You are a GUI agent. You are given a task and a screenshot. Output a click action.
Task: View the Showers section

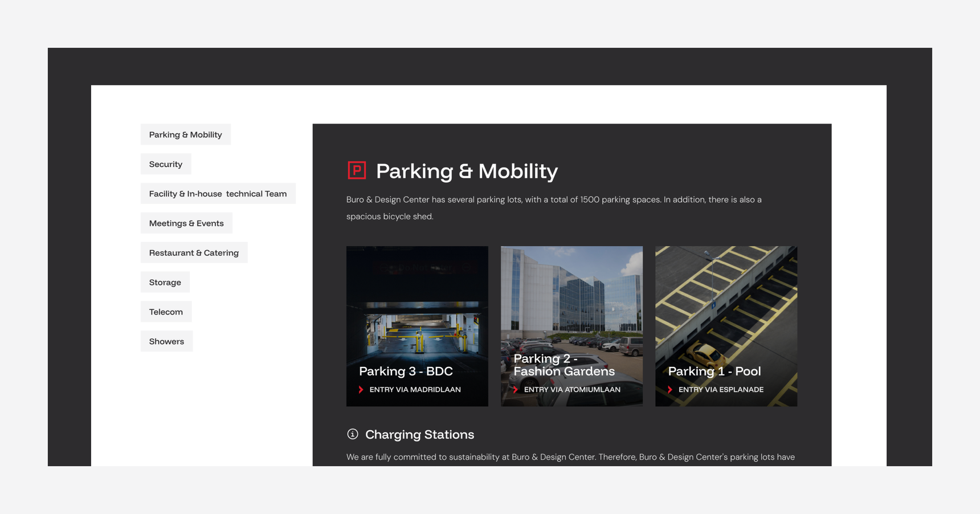[166, 341]
